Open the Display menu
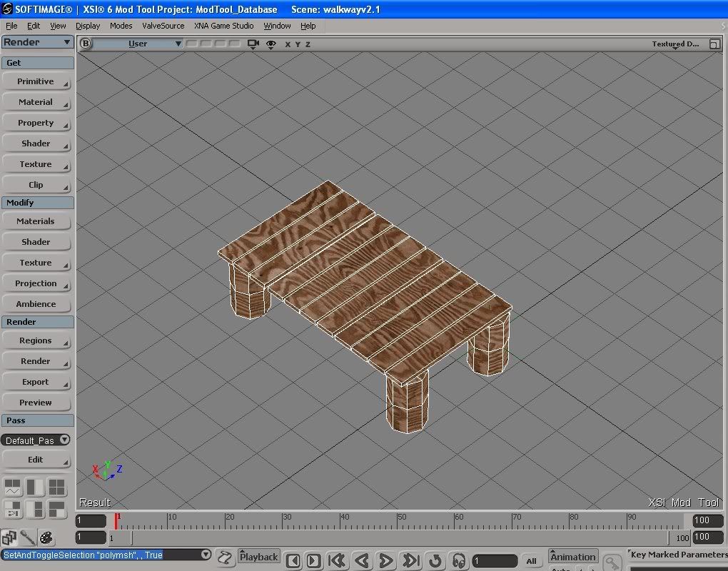Viewport: 728px width, 571px height. (88, 26)
